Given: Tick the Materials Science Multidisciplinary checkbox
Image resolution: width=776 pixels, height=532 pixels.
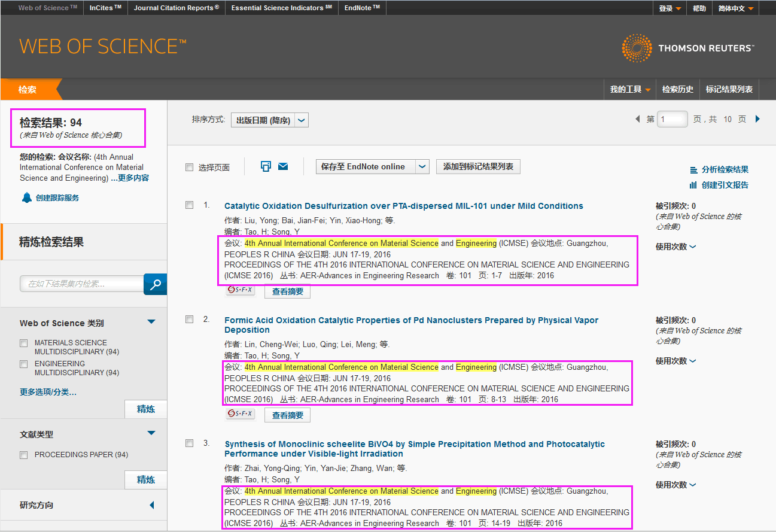Looking at the screenshot, I should click(24, 343).
